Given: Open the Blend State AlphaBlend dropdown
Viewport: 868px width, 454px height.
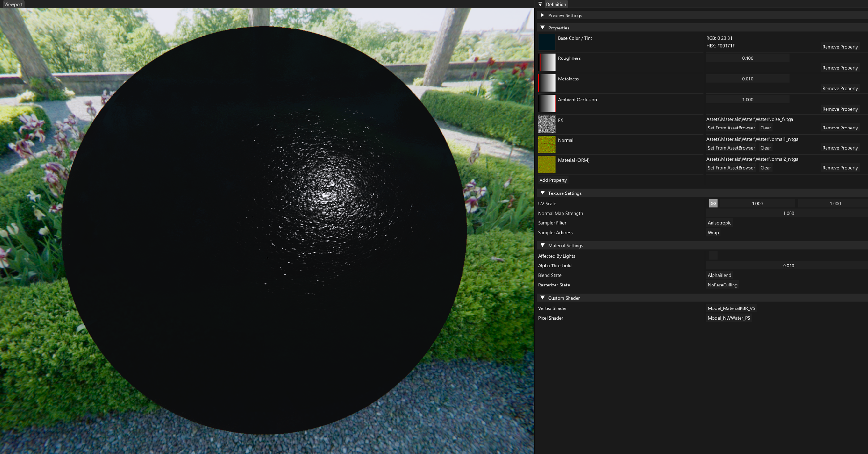Looking at the screenshot, I should coord(719,275).
